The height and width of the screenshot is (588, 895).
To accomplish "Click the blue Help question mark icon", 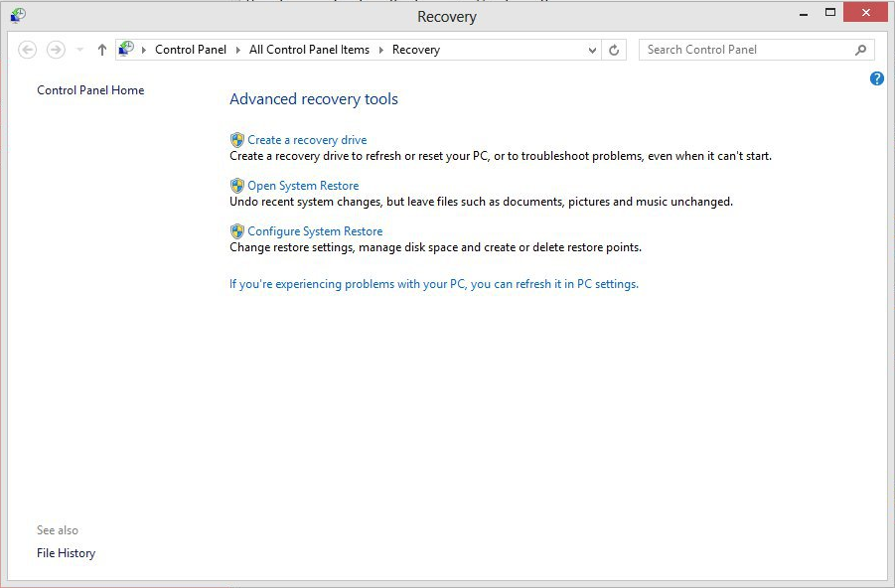I will tap(877, 78).
